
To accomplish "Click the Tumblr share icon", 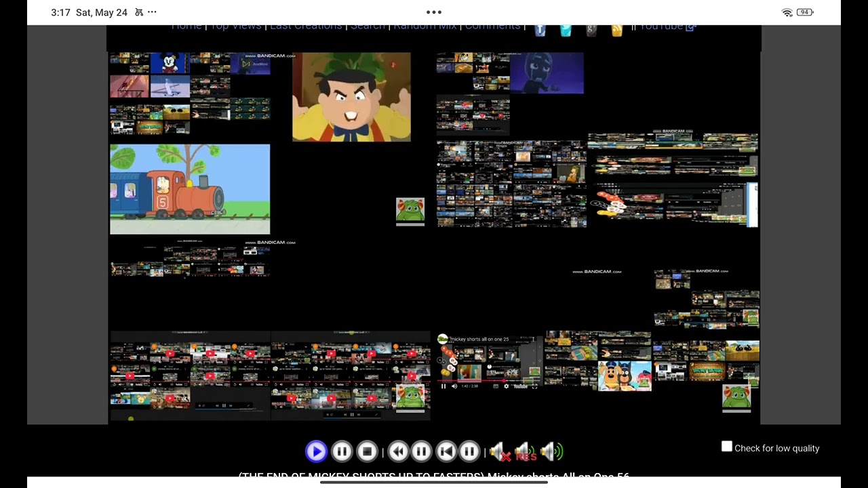I will pyautogui.click(x=540, y=29).
